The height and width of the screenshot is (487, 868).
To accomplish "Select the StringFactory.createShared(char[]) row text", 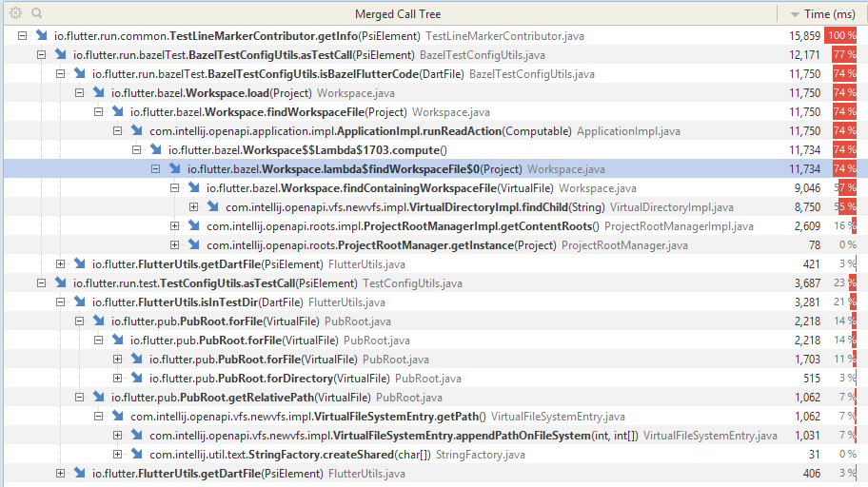I will [290, 455].
